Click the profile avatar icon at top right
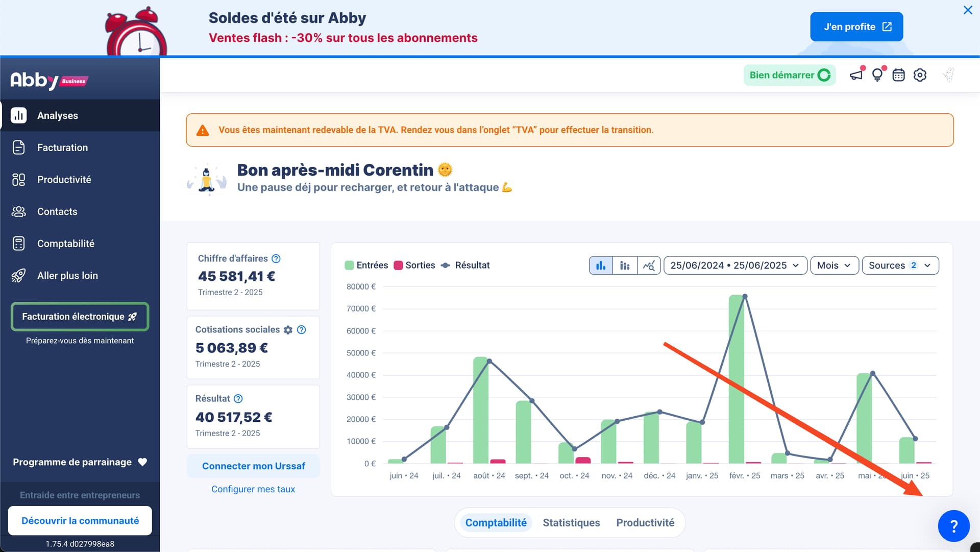The width and height of the screenshot is (980, 552). tap(948, 75)
